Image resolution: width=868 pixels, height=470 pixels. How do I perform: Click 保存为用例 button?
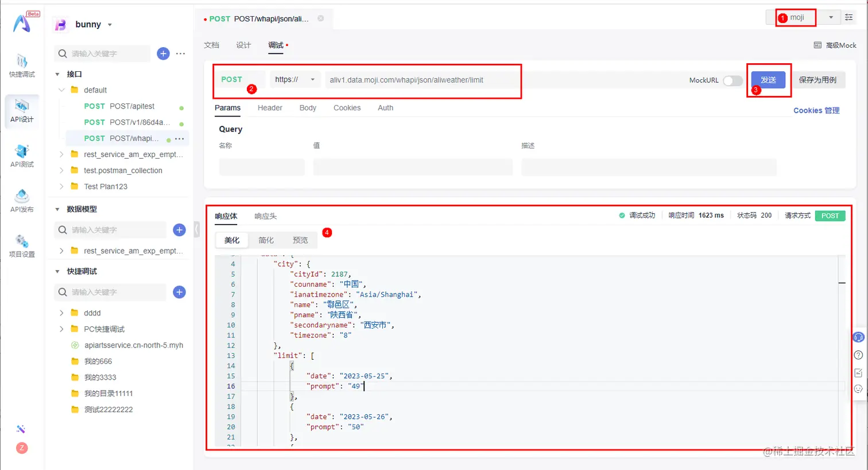coord(817,80)
